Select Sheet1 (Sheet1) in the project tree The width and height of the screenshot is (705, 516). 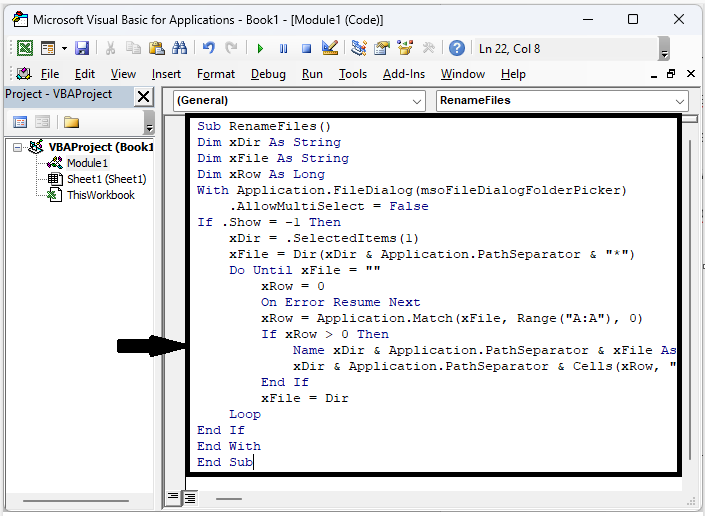(107, 179)
